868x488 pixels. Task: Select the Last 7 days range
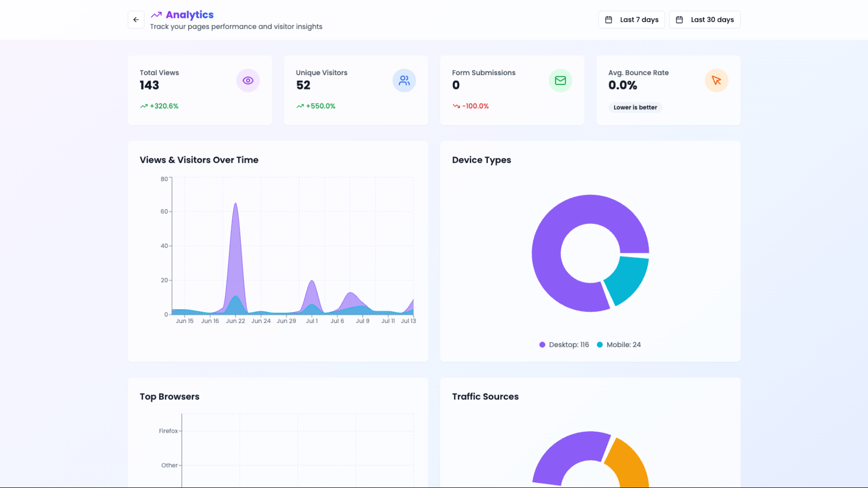coord(639,20)
